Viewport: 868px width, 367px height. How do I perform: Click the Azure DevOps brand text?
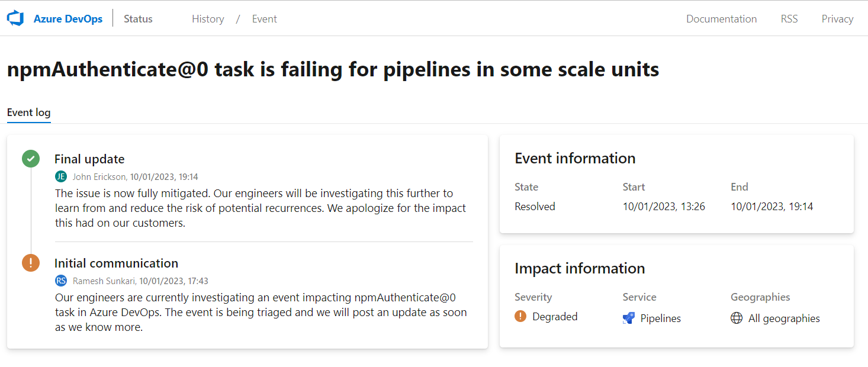[x=68, y=19]
